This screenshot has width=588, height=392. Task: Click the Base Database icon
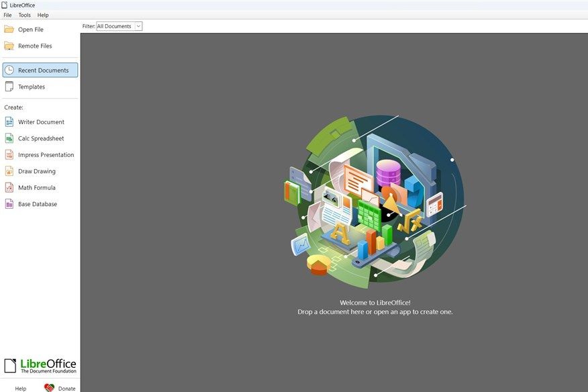pyautogui.click(x=9, y=204)
